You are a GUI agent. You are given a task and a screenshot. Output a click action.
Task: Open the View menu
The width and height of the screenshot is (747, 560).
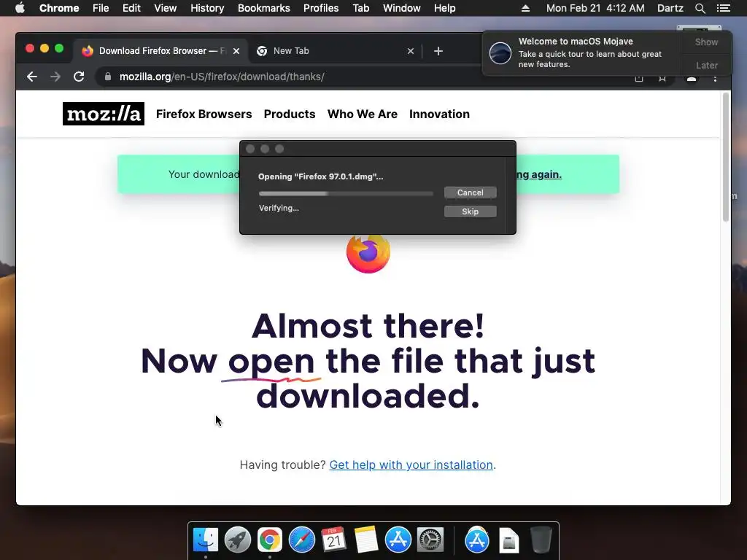click(166, 8)
